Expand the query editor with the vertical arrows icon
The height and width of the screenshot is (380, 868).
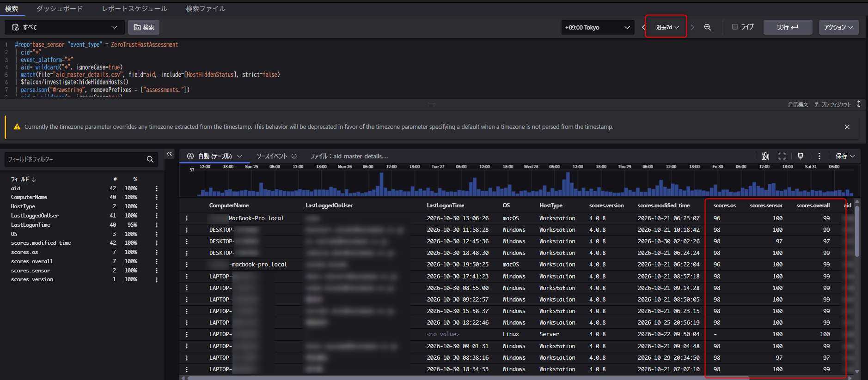pyautogui.click(x=859, y=104)
